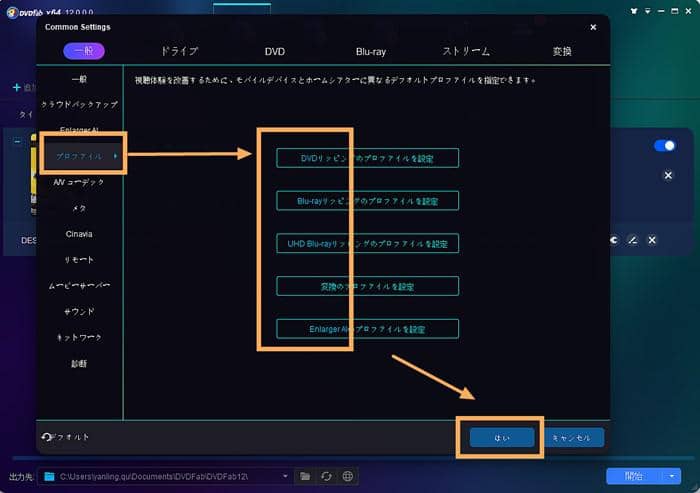Browse output folder with folder icon
The width and height of the screenshot is (700, 493).
pyautogui.click(x=305, y=476)
